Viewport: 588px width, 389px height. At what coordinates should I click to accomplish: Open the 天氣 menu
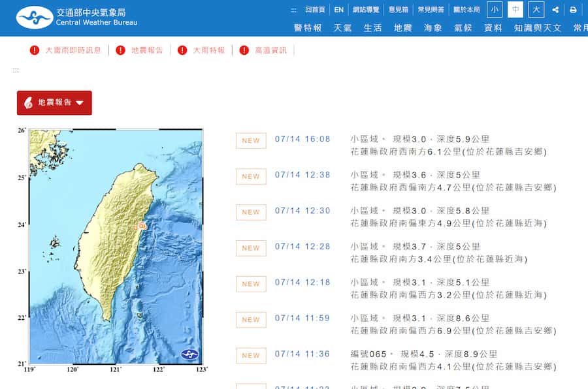(343, 28)
